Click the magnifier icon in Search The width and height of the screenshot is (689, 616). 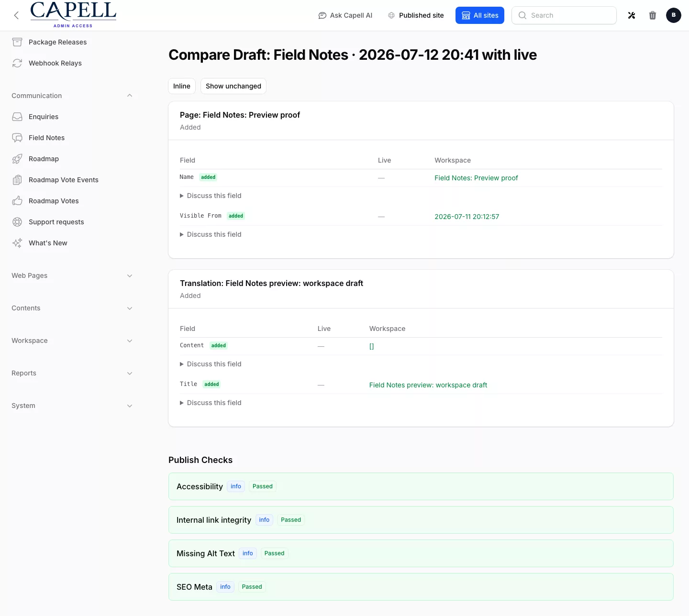click(522, 15)
